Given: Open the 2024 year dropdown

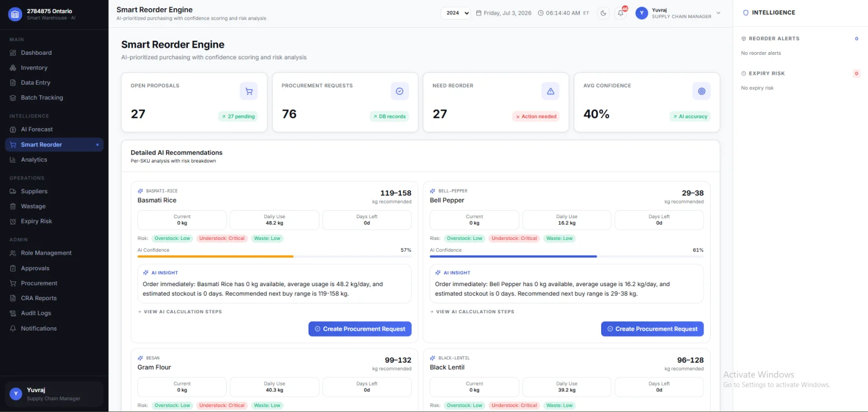Looking at the screenshot, I should coord(456,13).
